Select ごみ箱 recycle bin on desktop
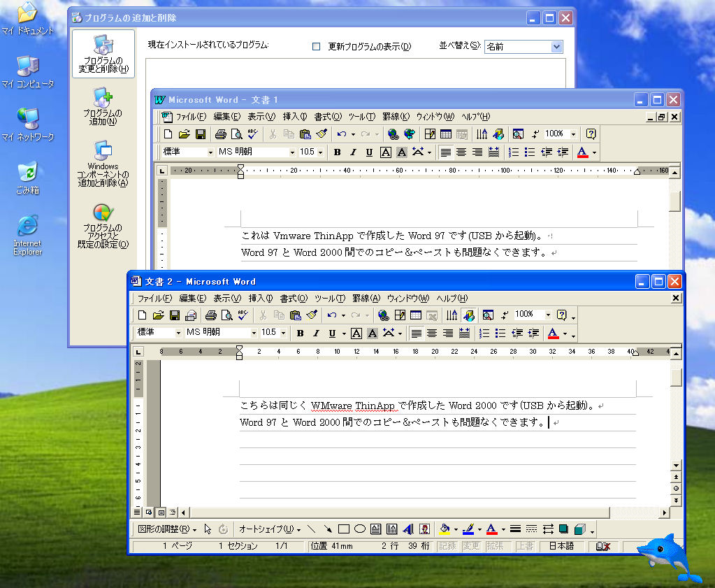 tap(27, 178)
